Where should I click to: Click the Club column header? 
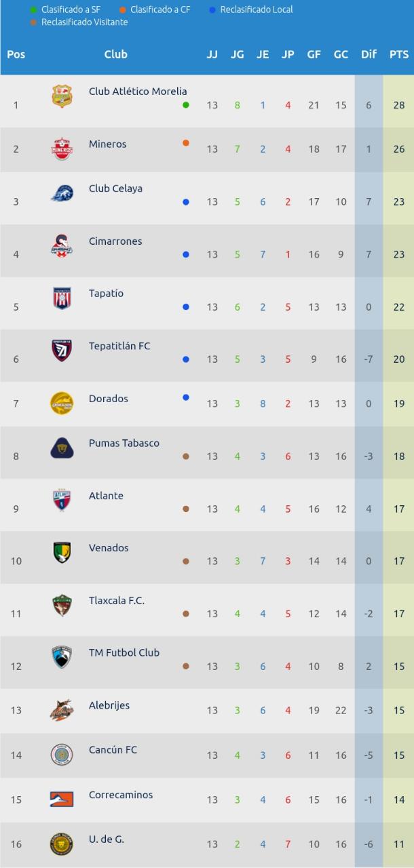tap(115, 54)
